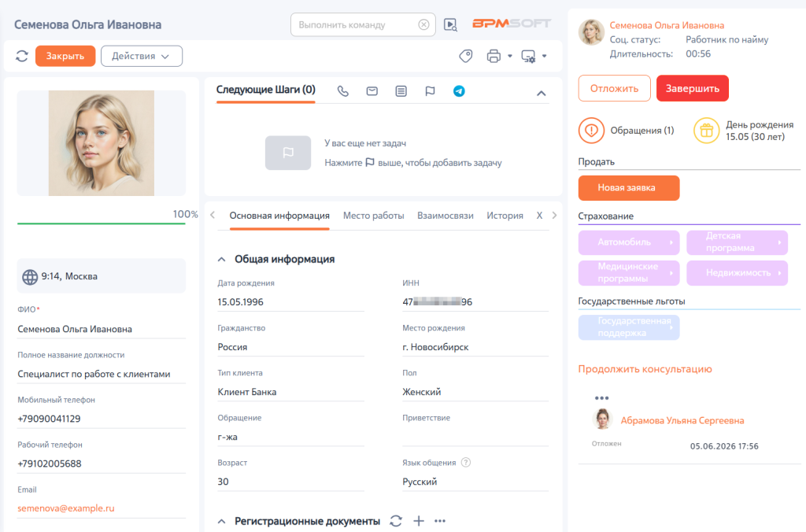The height and width of the screenshot is (532, 806).
Task: Select the Основная информация tab
Action: [279, 216]
